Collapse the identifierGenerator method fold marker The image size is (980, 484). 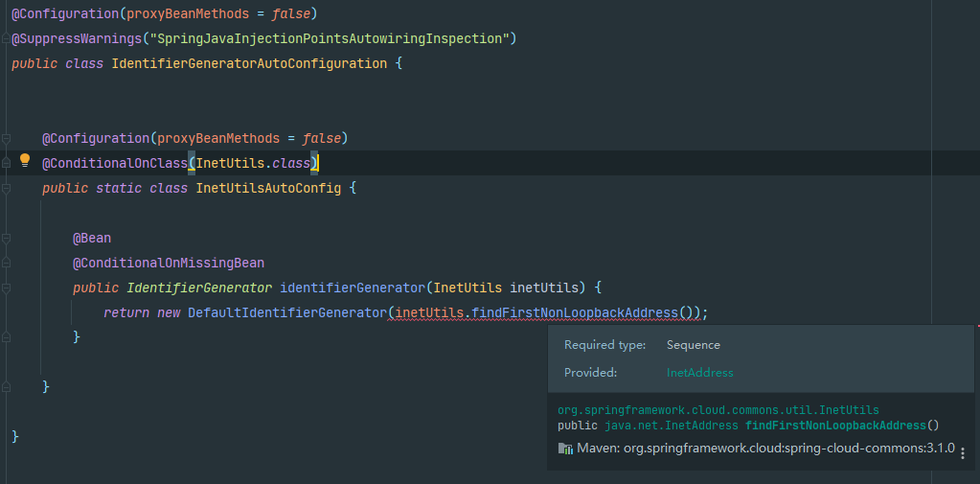pos(6,288)
